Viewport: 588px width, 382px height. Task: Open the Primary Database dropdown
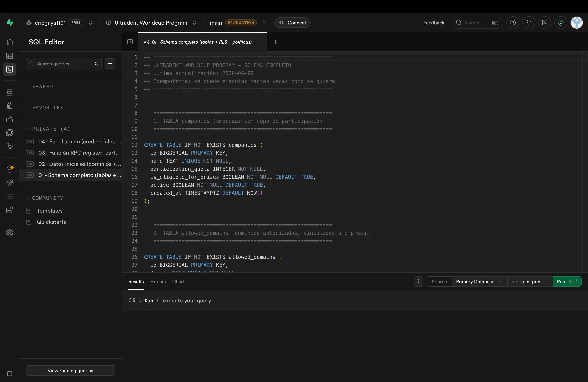479,281
